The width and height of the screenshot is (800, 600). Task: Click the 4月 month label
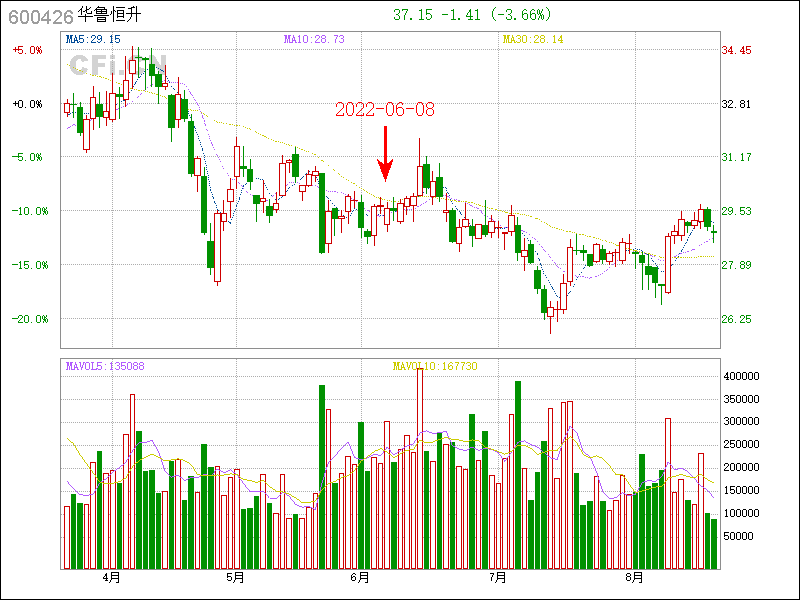(111, 578)
